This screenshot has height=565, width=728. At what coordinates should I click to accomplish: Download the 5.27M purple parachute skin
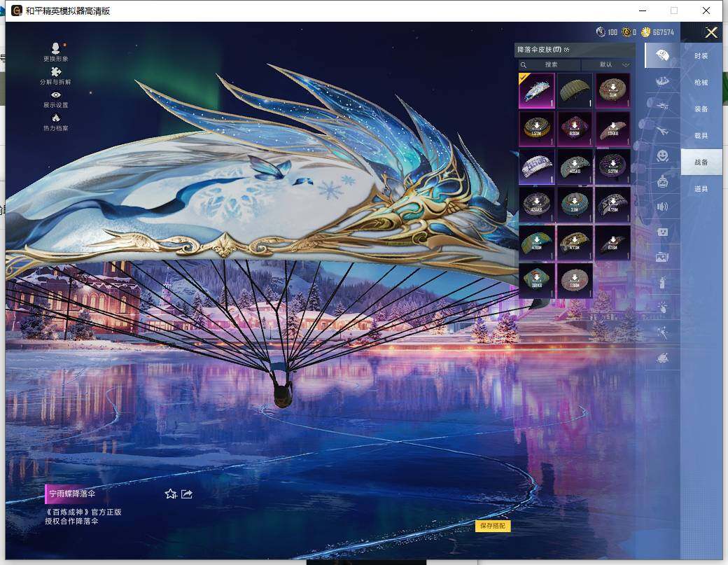(613, 167)
